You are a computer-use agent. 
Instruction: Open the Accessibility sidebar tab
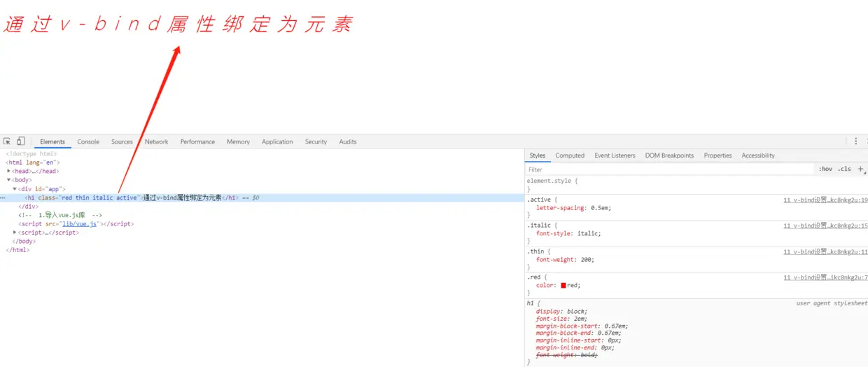(758, 155)
